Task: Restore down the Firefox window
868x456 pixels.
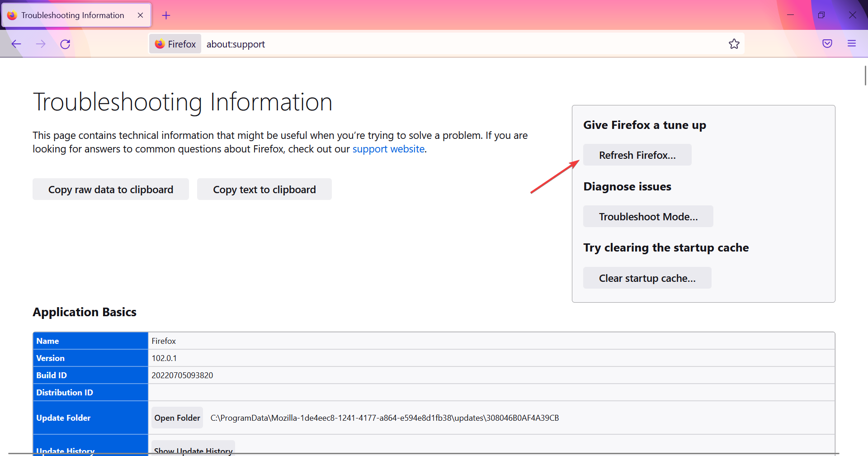Action: [x=821, y=15]
